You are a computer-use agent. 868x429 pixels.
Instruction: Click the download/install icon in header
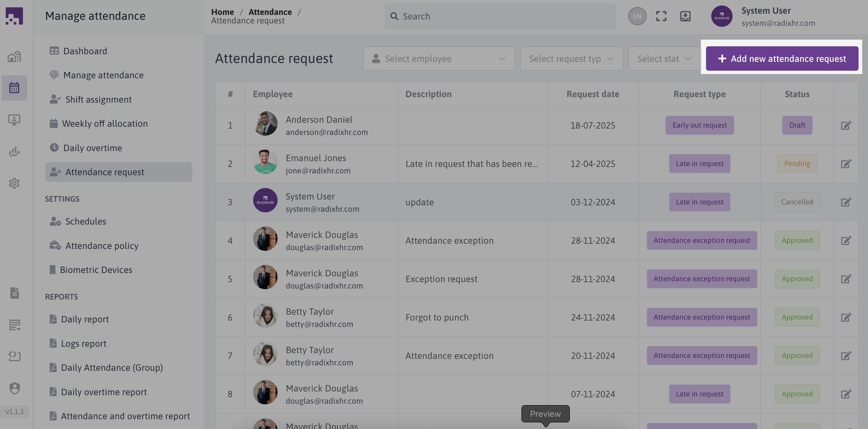tap(685, 16)
